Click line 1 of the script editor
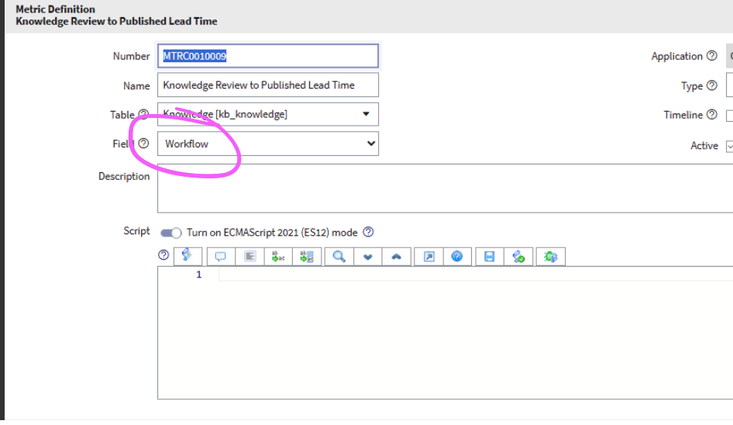The width and height of the screenshot is (733, 425). [475, 274]
